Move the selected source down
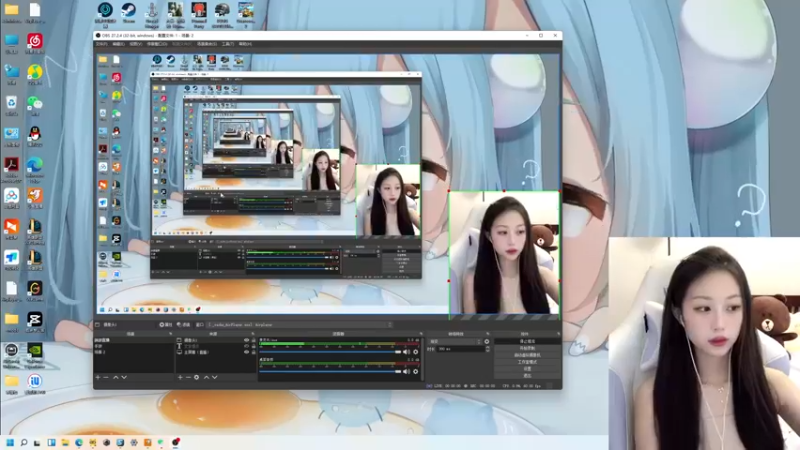 pos(215,378)
